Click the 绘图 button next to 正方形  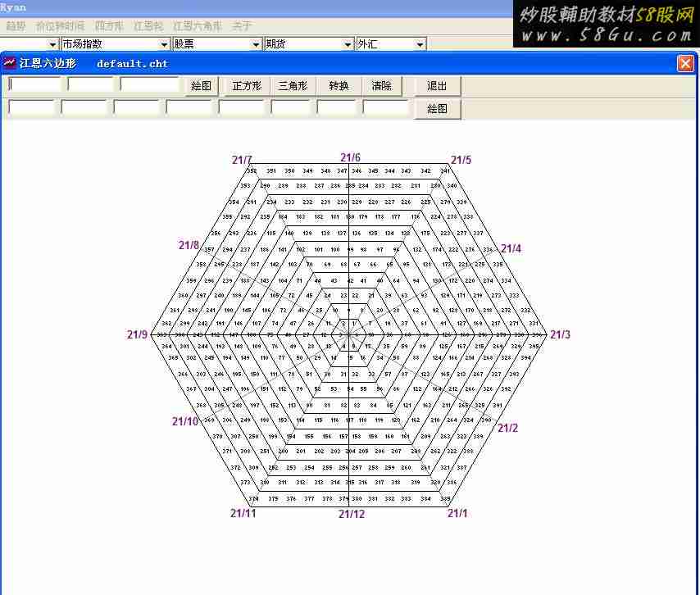(202, 86)
